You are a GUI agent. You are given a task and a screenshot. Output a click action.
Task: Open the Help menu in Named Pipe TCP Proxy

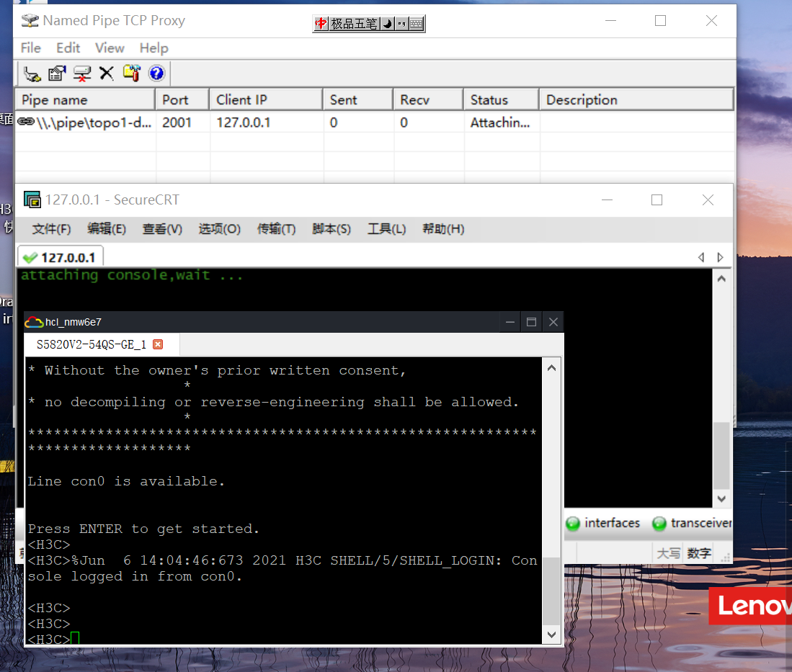[154, 48]
